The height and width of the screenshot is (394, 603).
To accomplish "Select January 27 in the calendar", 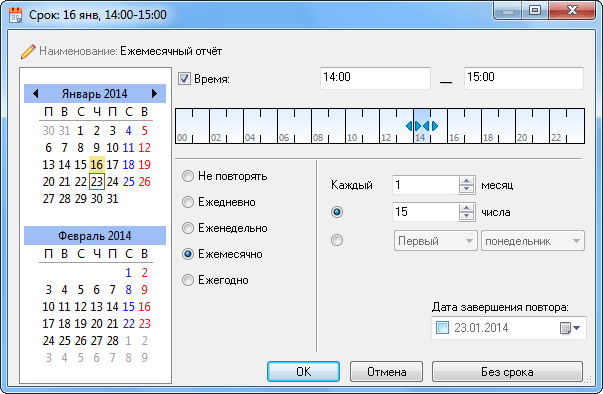I will click(48, 199).
